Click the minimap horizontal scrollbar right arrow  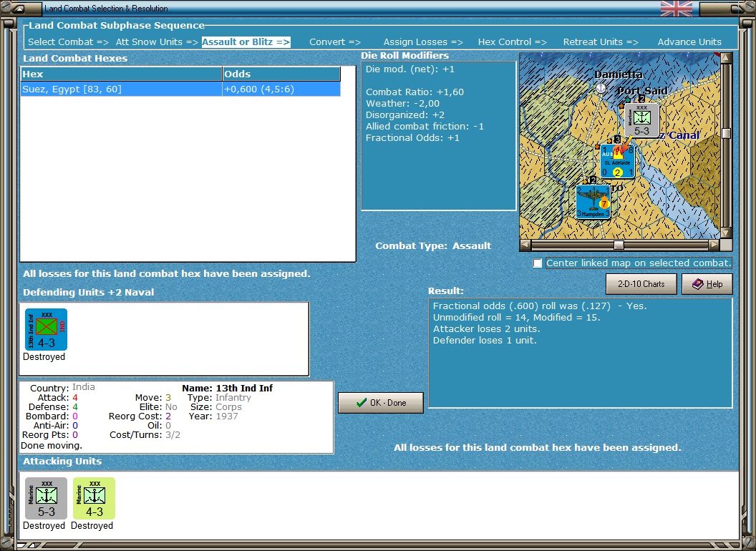[x=714, y=245]
